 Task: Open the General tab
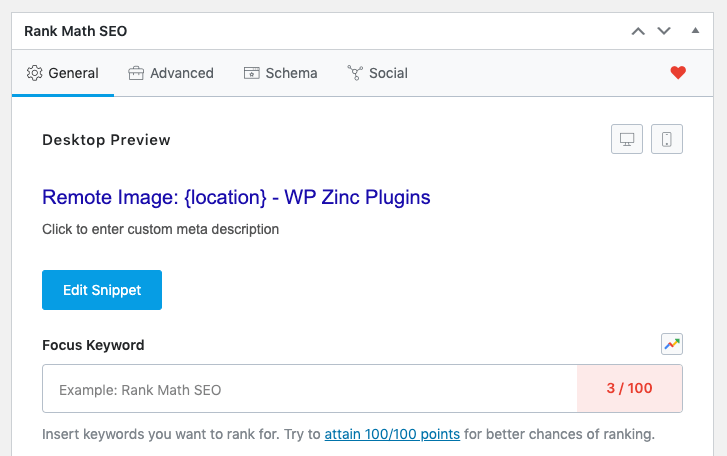63,73
